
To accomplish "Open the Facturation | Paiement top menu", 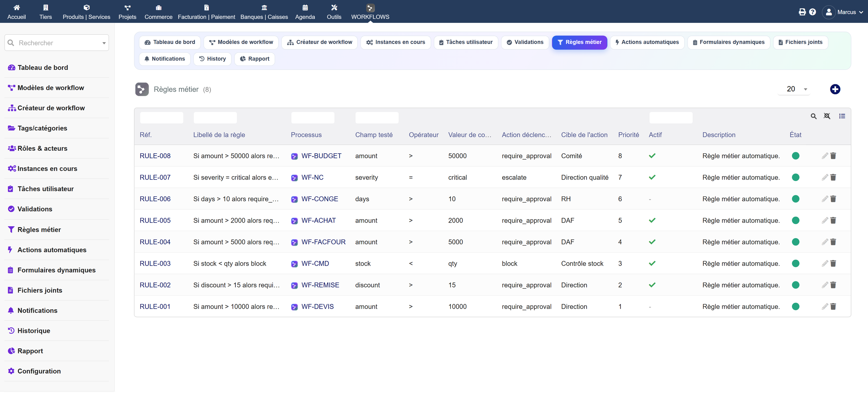I will tap(206, 12).
